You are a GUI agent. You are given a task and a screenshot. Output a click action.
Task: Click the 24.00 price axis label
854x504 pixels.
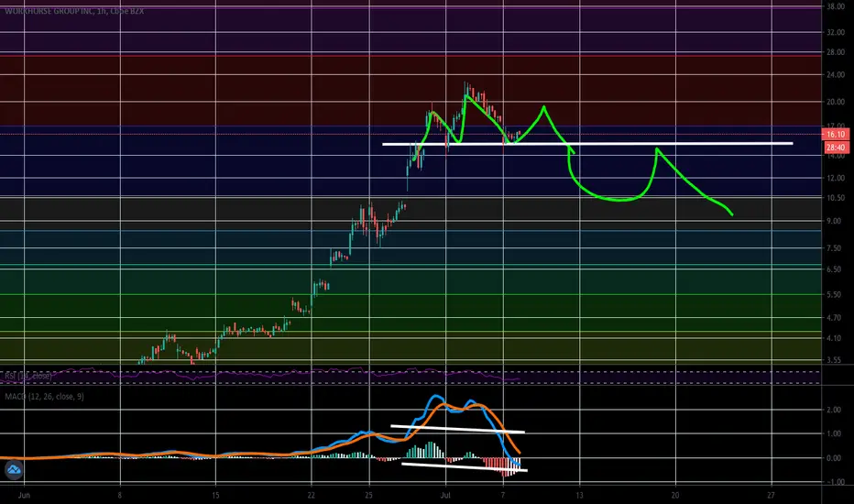pyautogui.click(x=836, y=75)
